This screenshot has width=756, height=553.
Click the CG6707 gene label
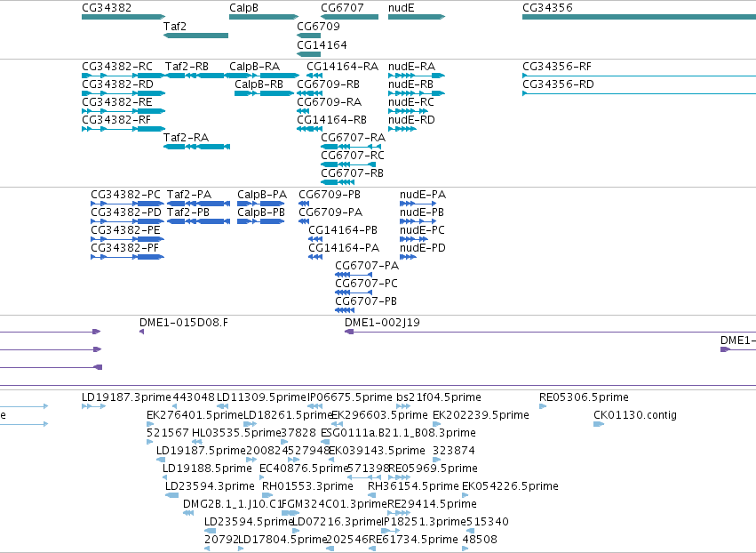[x=342, y=8]
